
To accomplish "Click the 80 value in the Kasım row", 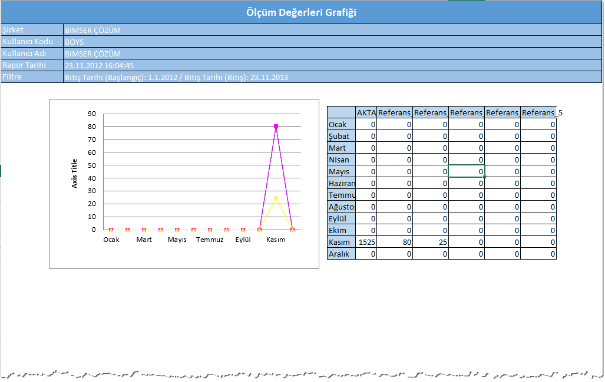I will click(x=394, y=242).
